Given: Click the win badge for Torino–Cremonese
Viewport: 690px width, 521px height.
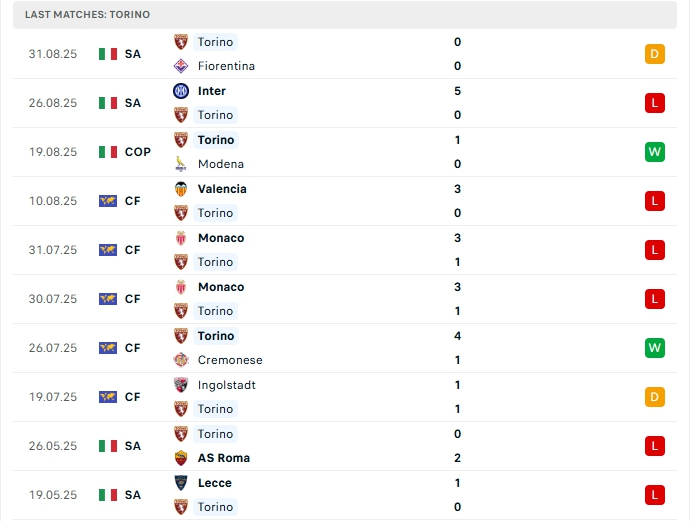Looking at the screenshot, I should (x=655, y=348).
